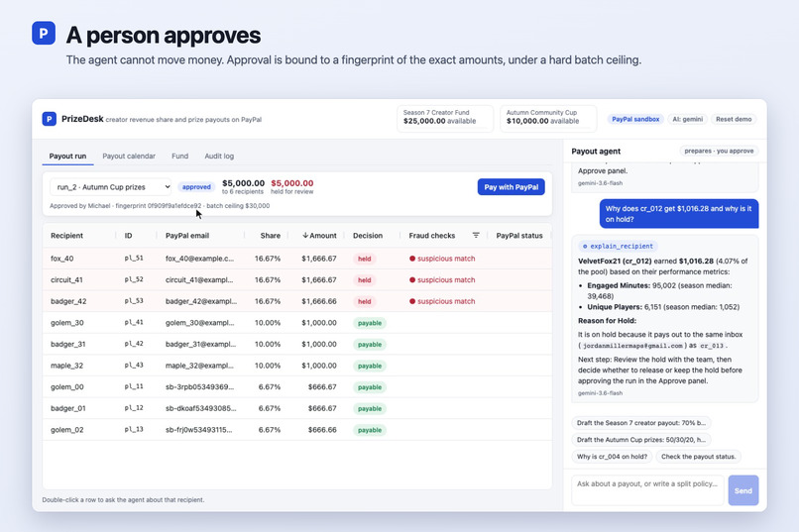
Task: Select the circuit_41 recipient row
Action: click(297, 280)
